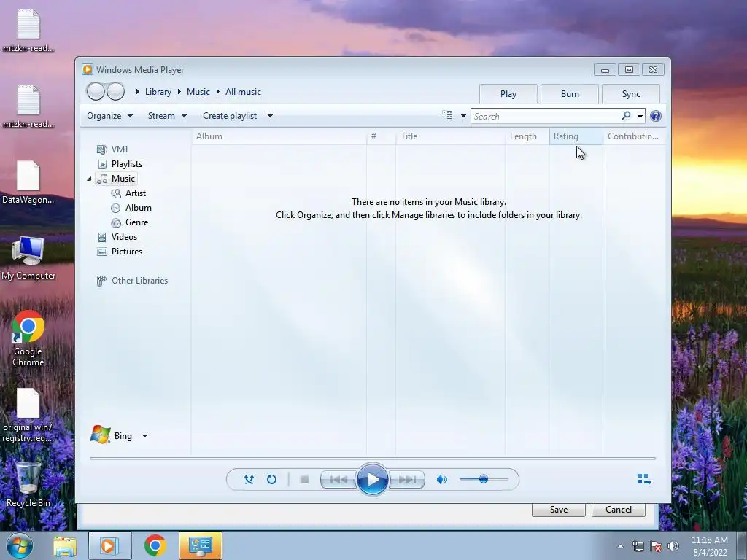Open Bing store dropdown arrow
The image size is (747, 560).
(x=145, y=436)
